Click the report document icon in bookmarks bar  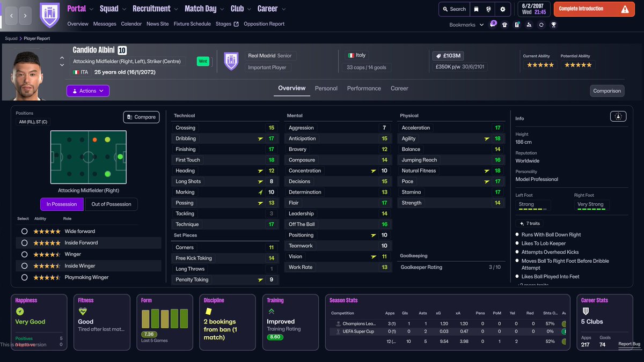(x=517, y=25)
